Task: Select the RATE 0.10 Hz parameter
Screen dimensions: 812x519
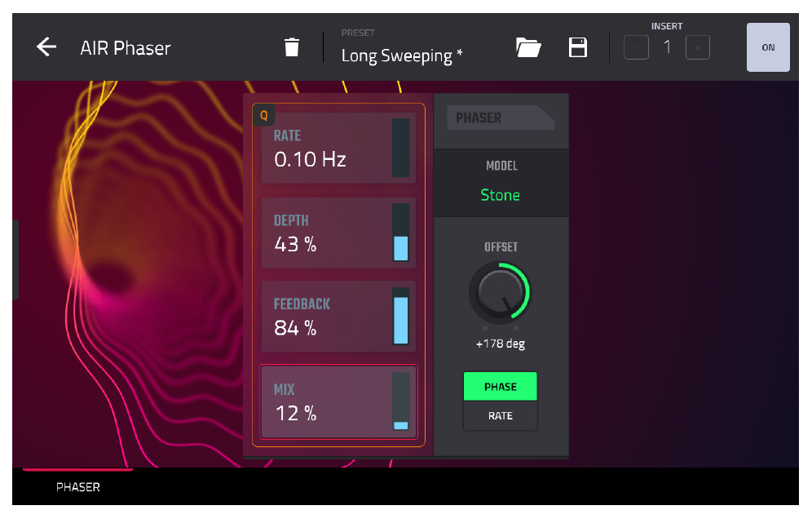Action: point(338,149)
